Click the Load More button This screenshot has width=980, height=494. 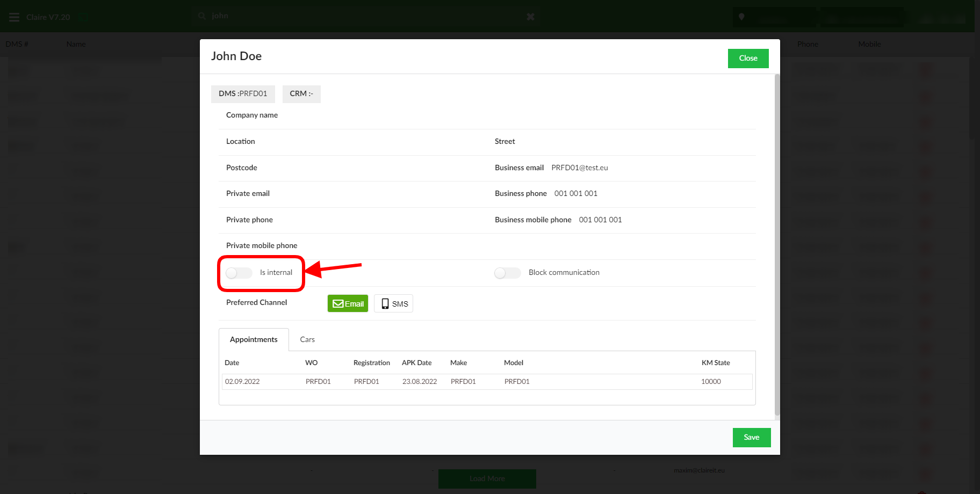487,478
